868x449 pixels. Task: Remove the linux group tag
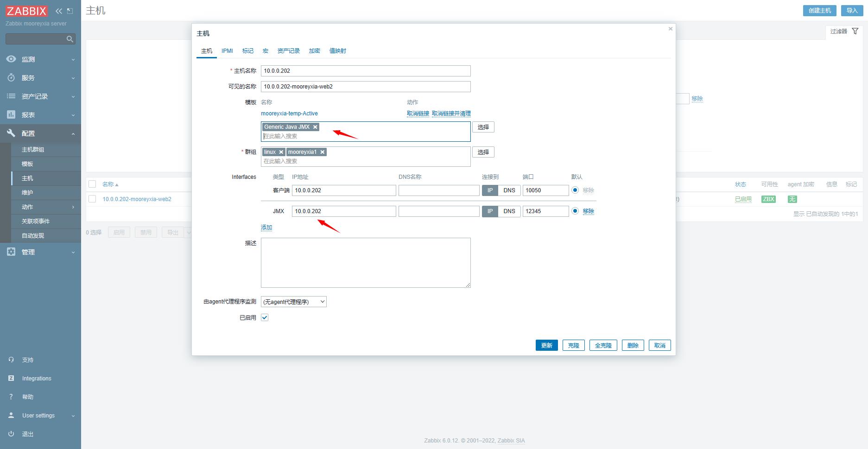(x=281, y=152)
